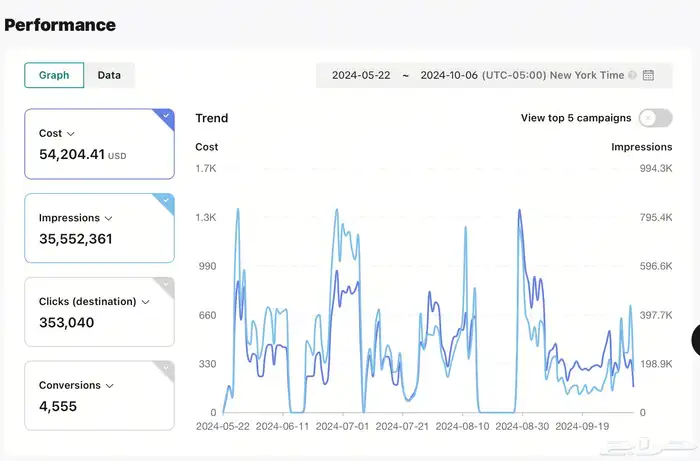Edit the start date 2024-05-22
Viewport: 700px width, 461px height.
tap(360, 75)
